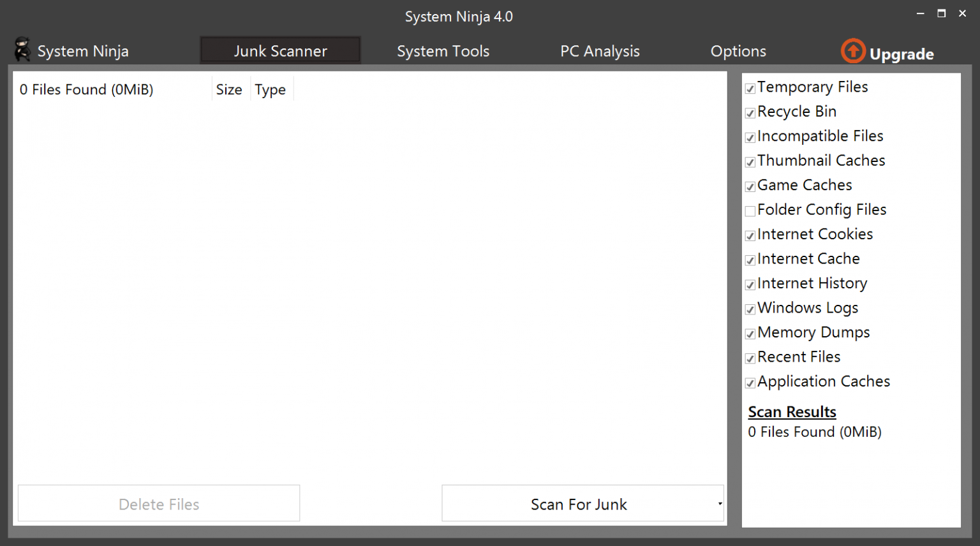Uncheck the Memory Dumps option

(x=750, y=334)
